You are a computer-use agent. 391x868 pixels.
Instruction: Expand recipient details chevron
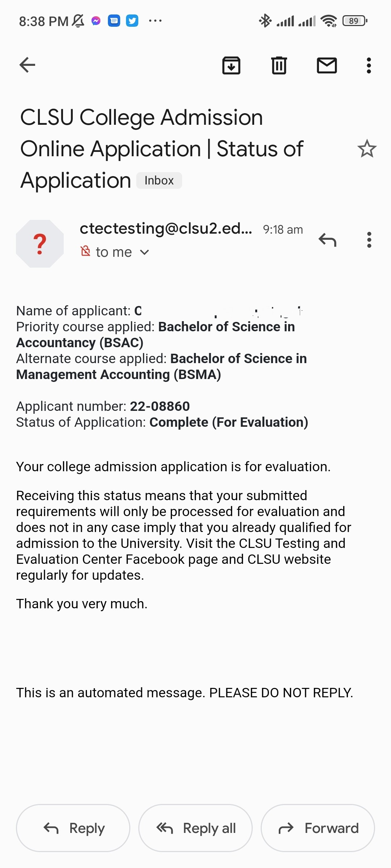144,252
